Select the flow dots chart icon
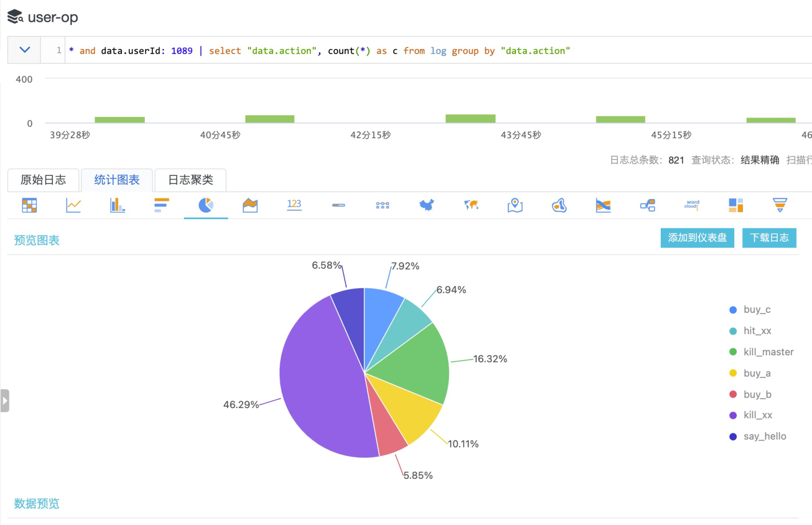The image size is (812, 525). click(383, 205)
